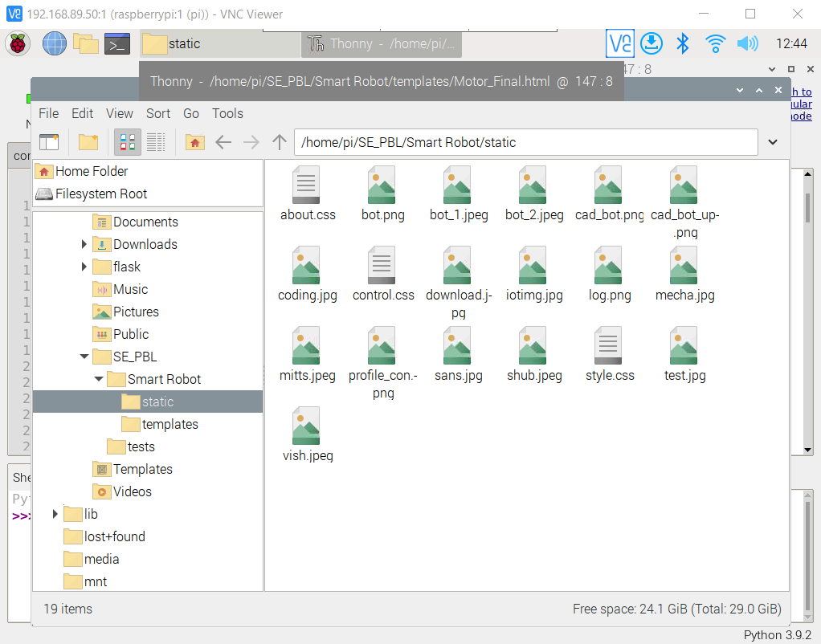
Task: Open the path bar dropdown arrow
Action: click(x=772, y=142)
